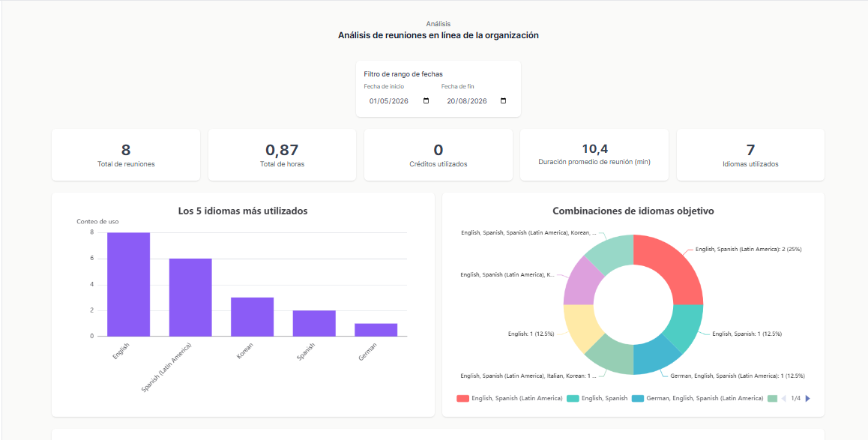
Task: Click label English, Spanish (Latin America): 2 (25%)
Action: point(748,249)
